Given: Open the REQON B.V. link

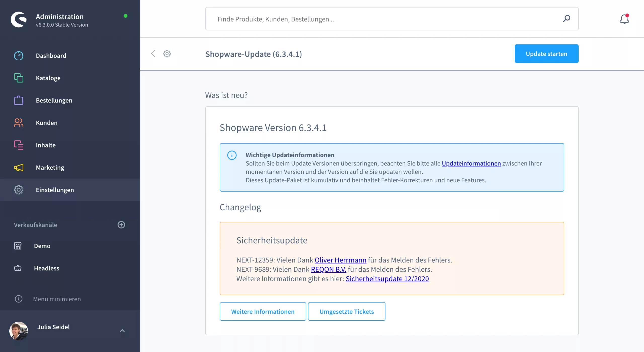Looking at the screenshot, I should click(329, 269).
